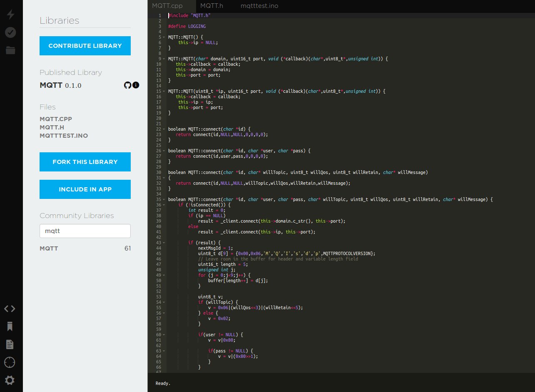Open the Libraries bookmark icon

tap(10, 327)
